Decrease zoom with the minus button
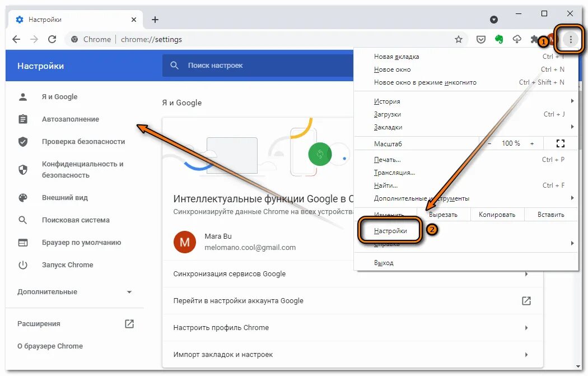 [x=489, y=143]
